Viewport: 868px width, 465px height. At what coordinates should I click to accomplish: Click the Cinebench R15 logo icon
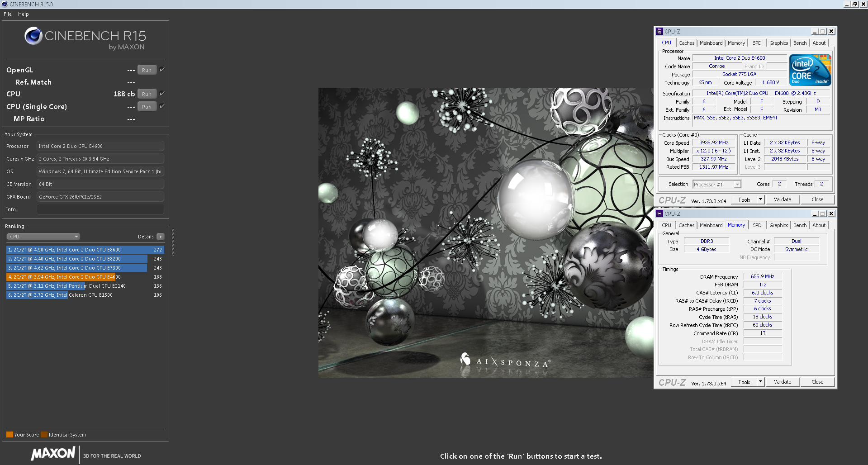coord(33,36)
